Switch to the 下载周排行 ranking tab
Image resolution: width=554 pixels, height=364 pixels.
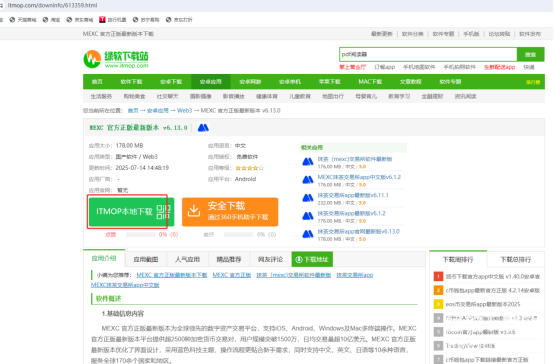[x=458, y=259]
